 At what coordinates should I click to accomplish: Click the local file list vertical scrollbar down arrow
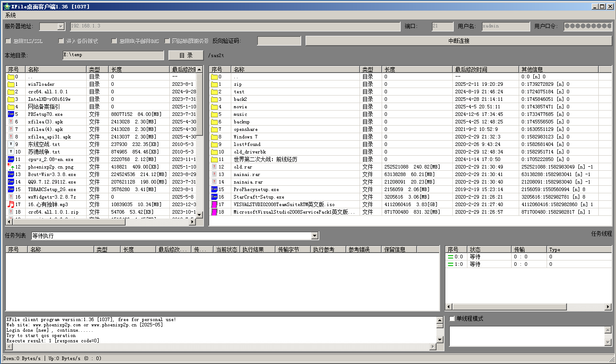tap(199, 215)
